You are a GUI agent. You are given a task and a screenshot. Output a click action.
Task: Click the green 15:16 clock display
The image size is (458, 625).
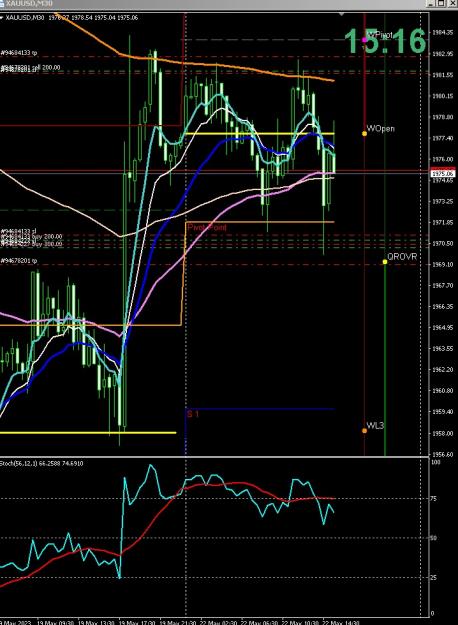(385, 41)
